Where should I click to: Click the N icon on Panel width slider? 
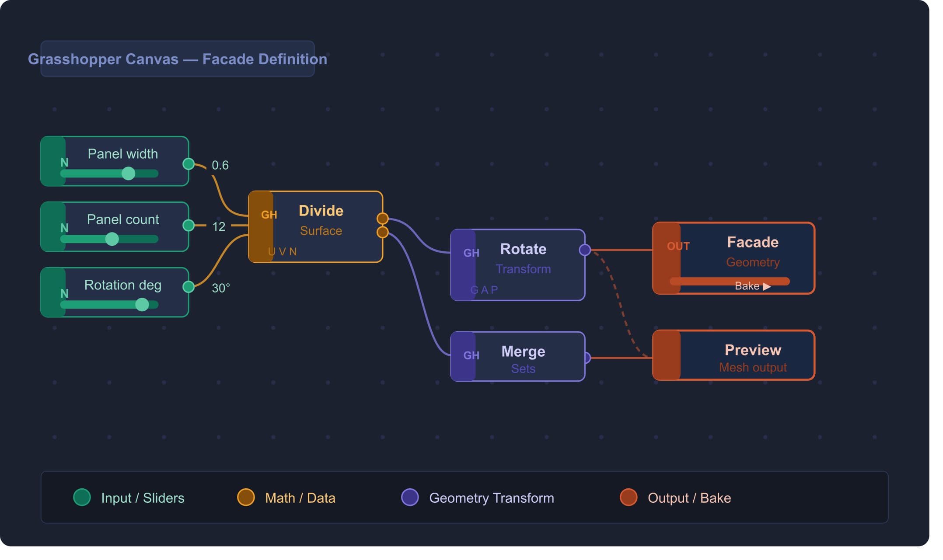coord(64,163)
